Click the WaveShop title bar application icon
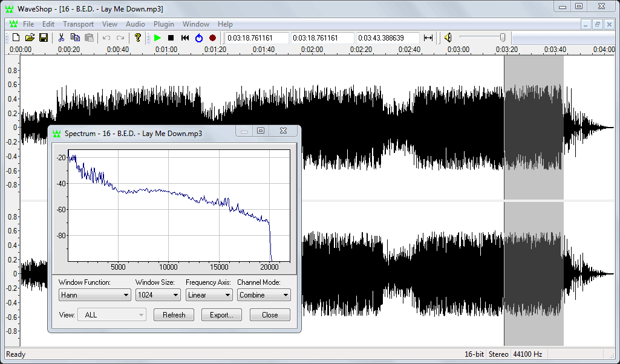The image size is (620, 364). [10, 8]
